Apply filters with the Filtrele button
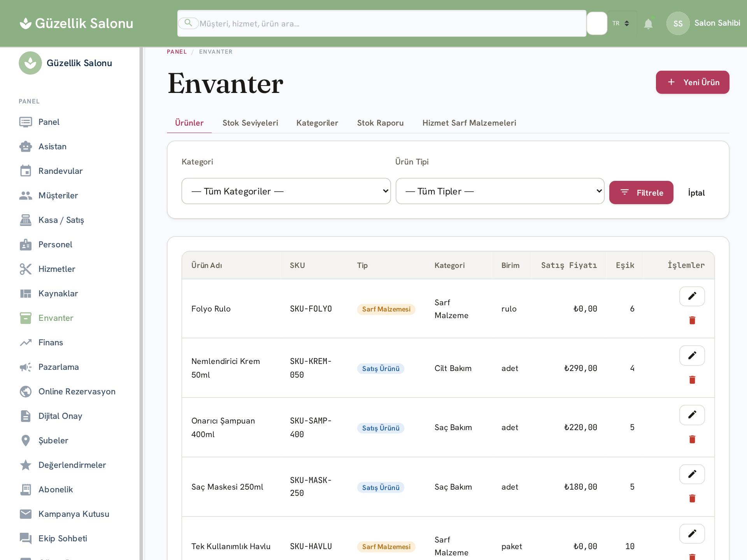 click(641, 192)
